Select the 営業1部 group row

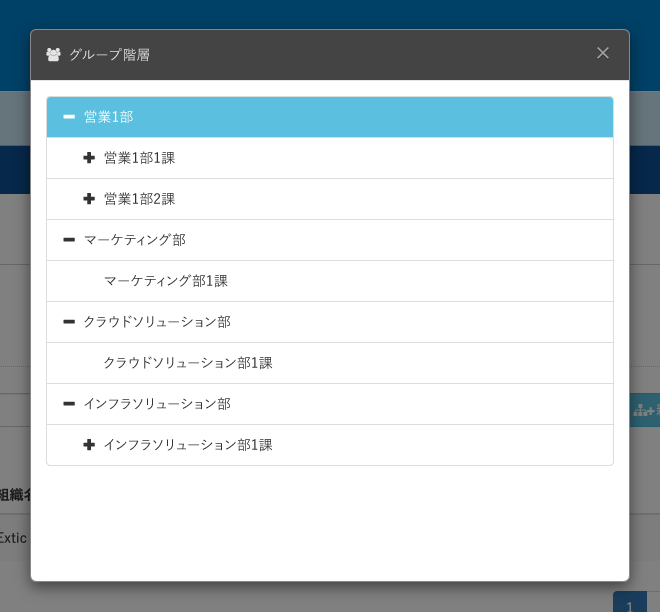tap(108, 117)
